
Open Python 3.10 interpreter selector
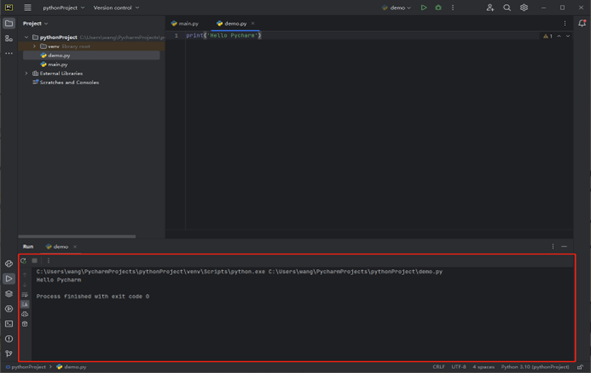pyautogui.click(x=535, y=367)
